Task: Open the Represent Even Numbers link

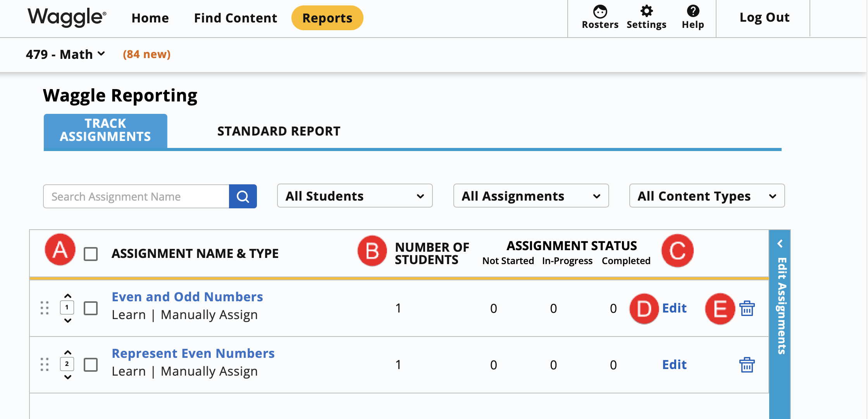Action: coord(193,353)
